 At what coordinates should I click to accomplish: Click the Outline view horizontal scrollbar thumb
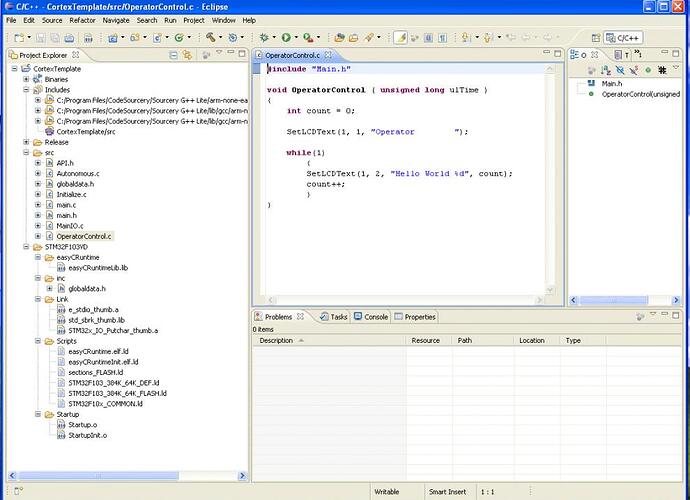[614, 300]
